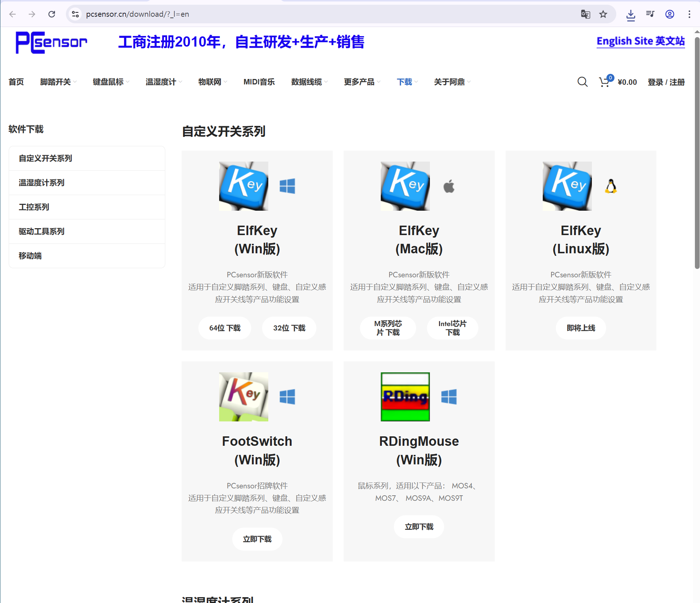Click the browser translate page icon
700x603 pixels.
585,14
